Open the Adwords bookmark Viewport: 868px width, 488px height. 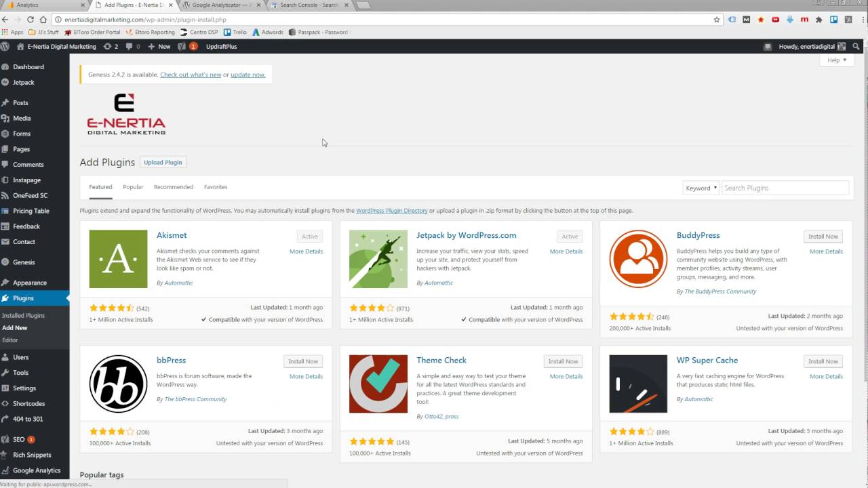tap(267, 32)
